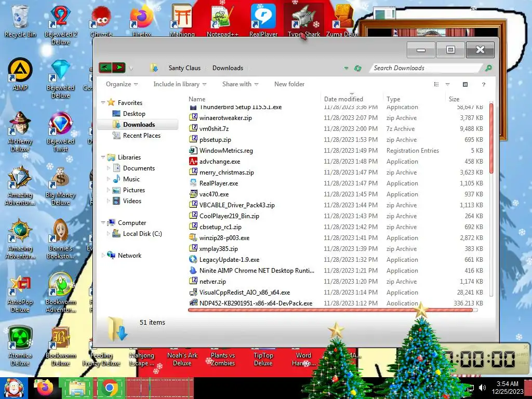Launch Chuzzle desktop shortcut
This screenshot has height=399, width=532.
[x=101, y=21]
